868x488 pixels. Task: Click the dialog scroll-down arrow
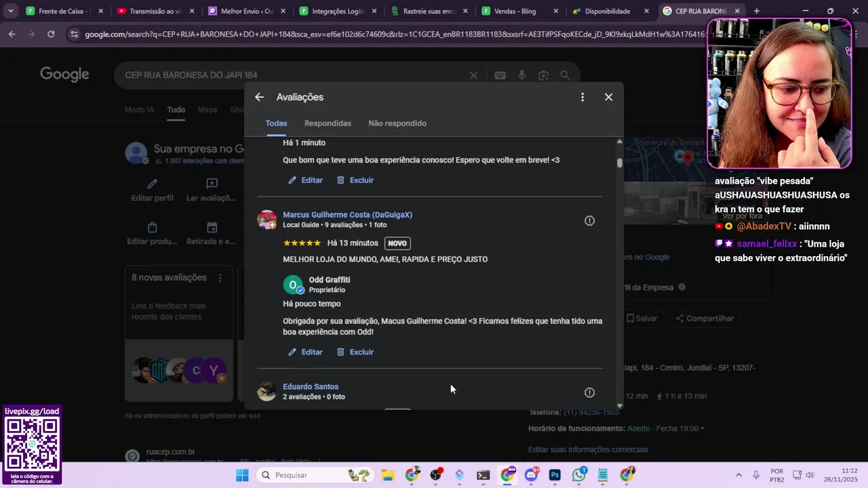tap(619, 405)
